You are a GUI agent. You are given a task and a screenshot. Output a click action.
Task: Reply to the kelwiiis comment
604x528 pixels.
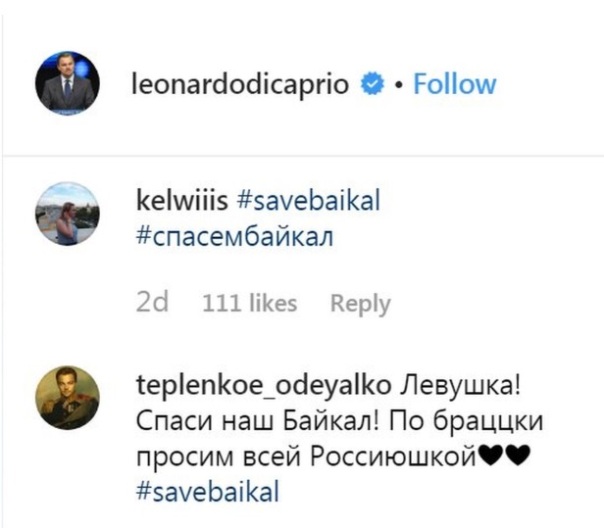(360, 303)
